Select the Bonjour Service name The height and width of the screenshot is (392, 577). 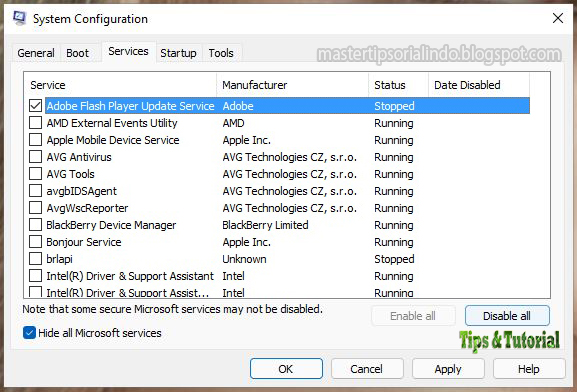tap(84, 242)
